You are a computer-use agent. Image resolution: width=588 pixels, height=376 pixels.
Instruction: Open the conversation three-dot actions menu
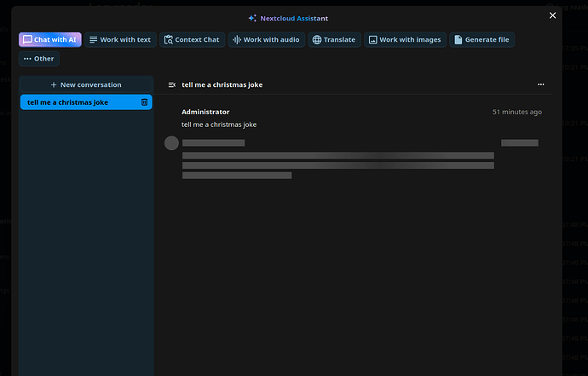[541, 84]
